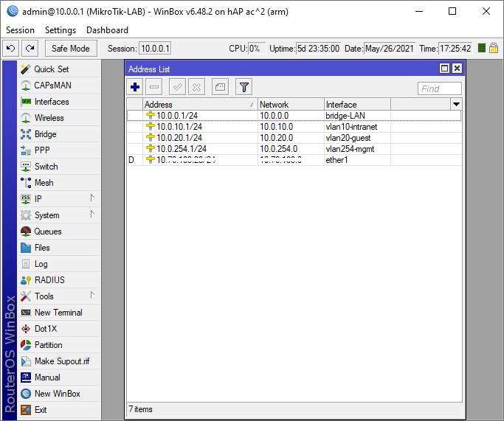Select the 10.0.254.1/24 address row
The width and height of the screenshot is (504, 421).
click(294, 149)
